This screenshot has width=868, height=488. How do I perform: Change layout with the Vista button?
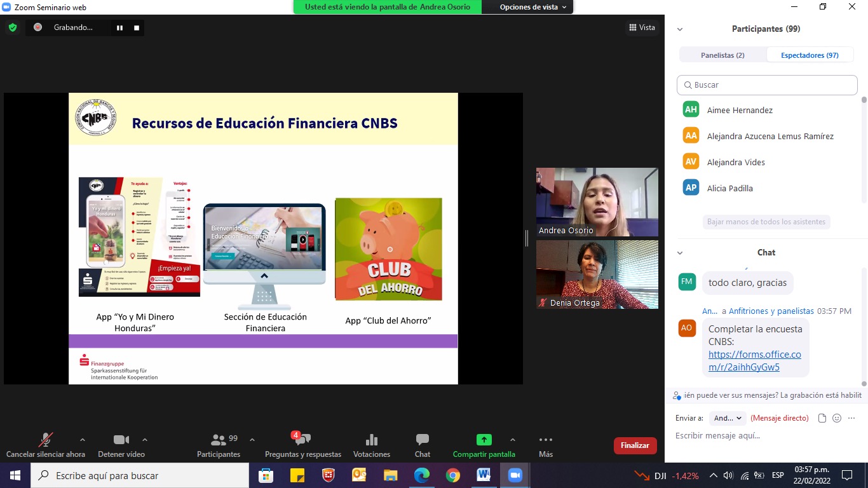coord(642,27)
